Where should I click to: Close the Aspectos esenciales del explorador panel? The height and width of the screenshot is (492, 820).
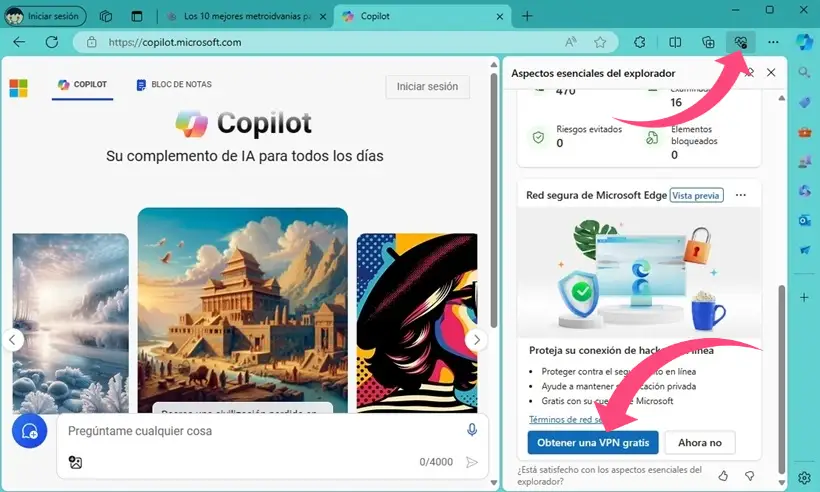pos(771,73)
